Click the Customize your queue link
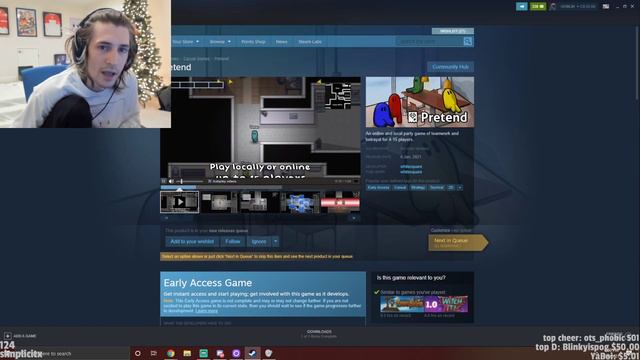This screenshot has width=640, height=360. coord(451,230)
